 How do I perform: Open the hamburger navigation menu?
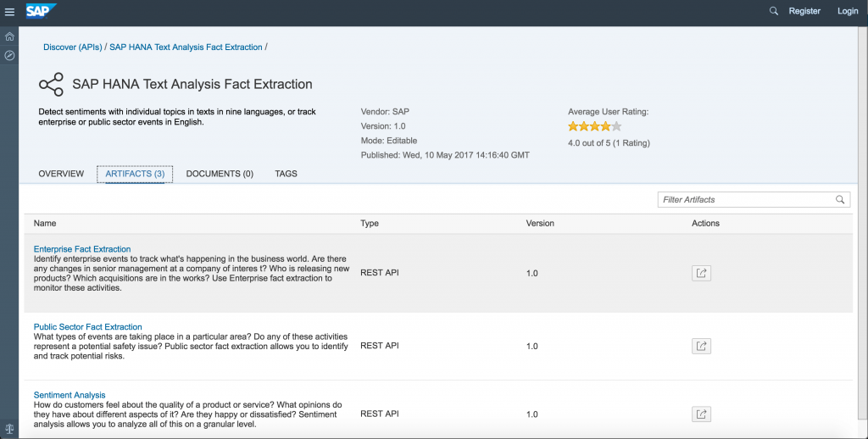[x=9, y=12]
